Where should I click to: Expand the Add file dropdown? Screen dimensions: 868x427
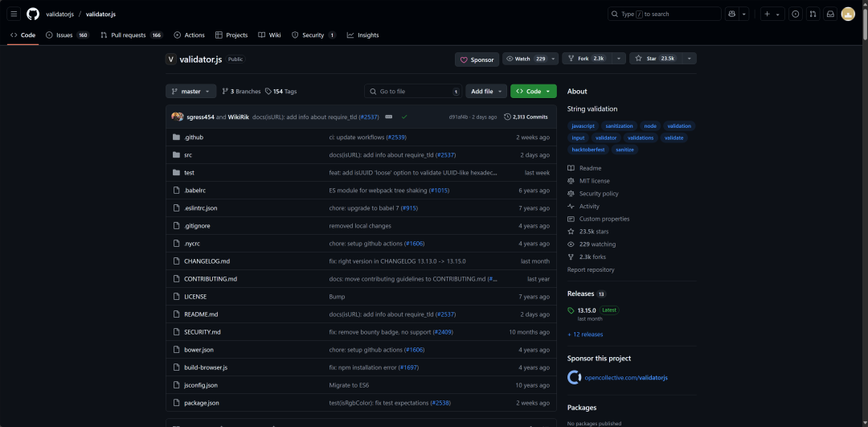(x=485, y=92)
